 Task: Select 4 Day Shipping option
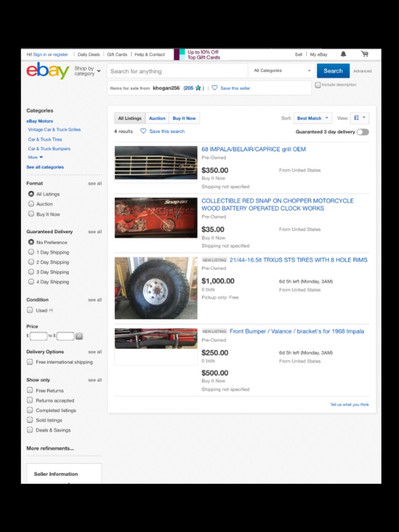tap(31, 281)
